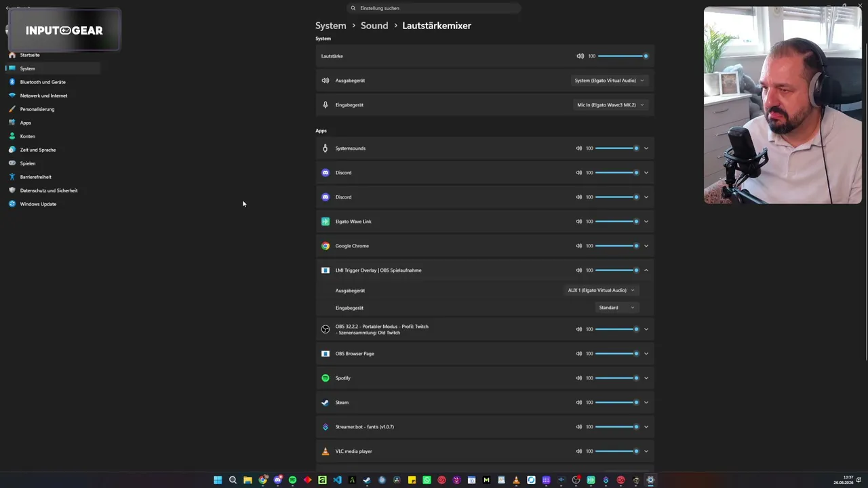Click the OBS 32.2.2 app icon in the mixer

tap(325, 329)
